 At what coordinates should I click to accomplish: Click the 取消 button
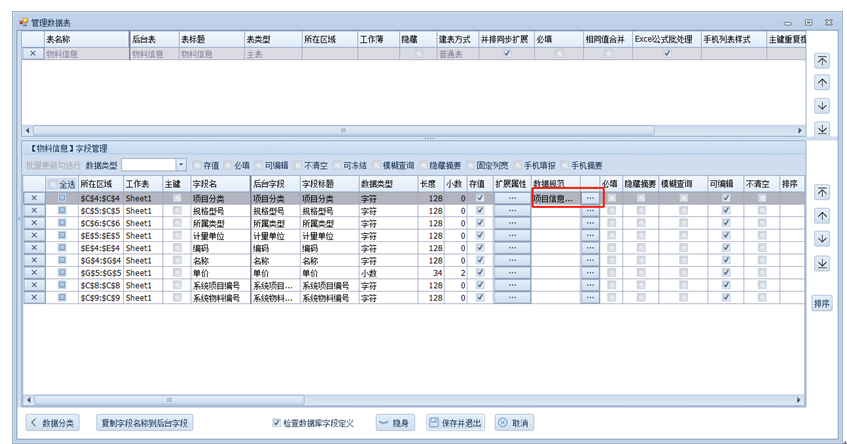[514, 423]
